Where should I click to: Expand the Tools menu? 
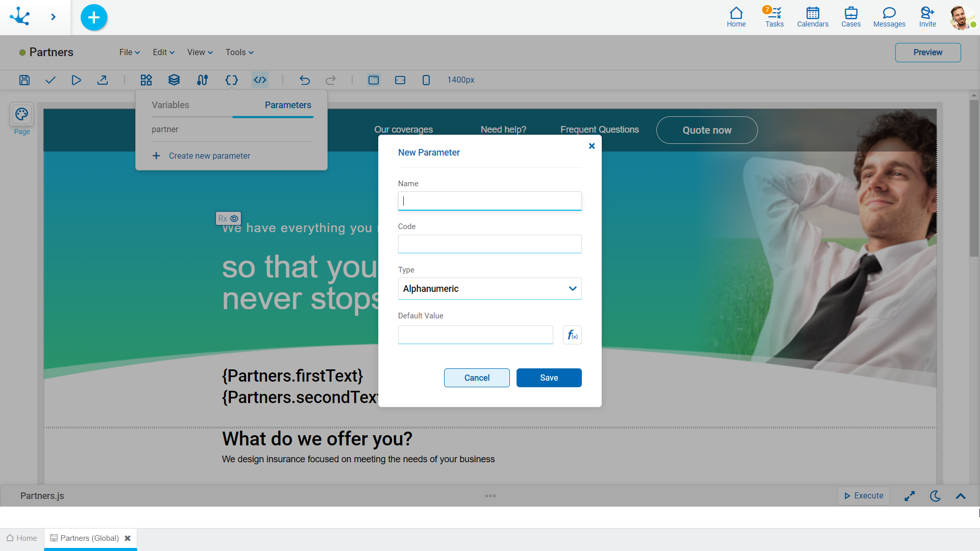[239, 52]
